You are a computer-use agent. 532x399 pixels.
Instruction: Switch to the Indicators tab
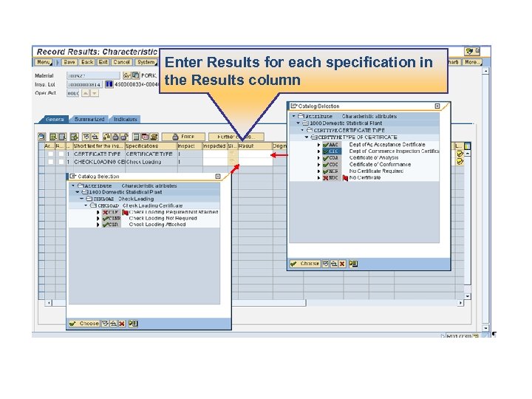pos(125,120)
